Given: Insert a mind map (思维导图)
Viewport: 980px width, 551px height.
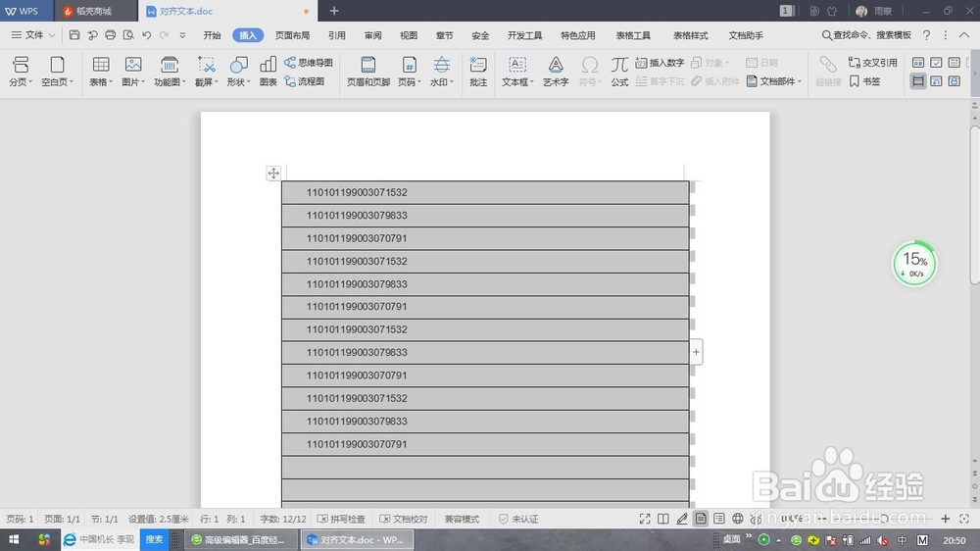Looking at the screenshot, I should [309, 63].
